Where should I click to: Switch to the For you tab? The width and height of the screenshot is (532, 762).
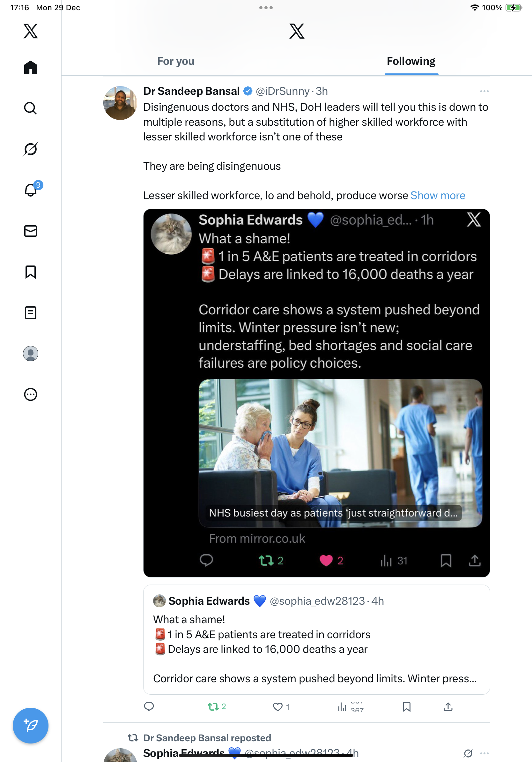pos(175,61)
